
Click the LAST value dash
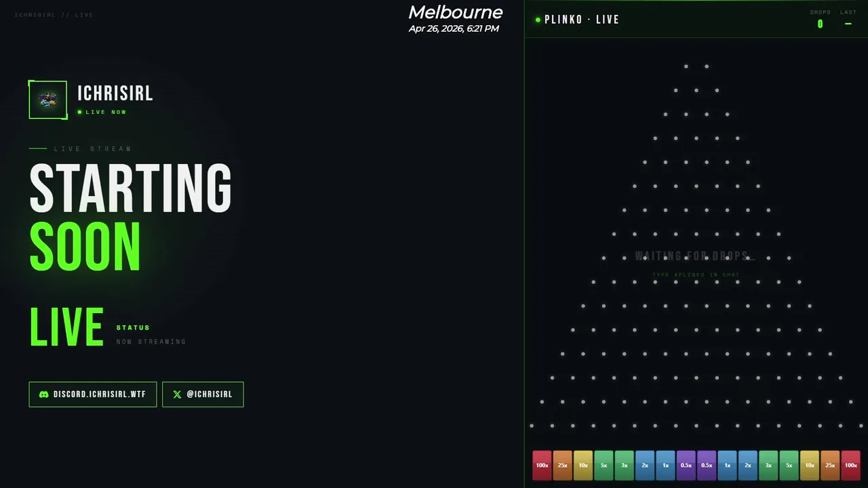tap(848, 24)
